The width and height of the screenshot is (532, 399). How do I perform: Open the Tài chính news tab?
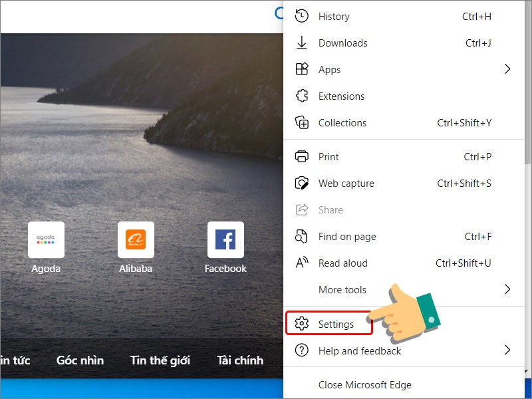pyautogui.click(x=240, y=360)
